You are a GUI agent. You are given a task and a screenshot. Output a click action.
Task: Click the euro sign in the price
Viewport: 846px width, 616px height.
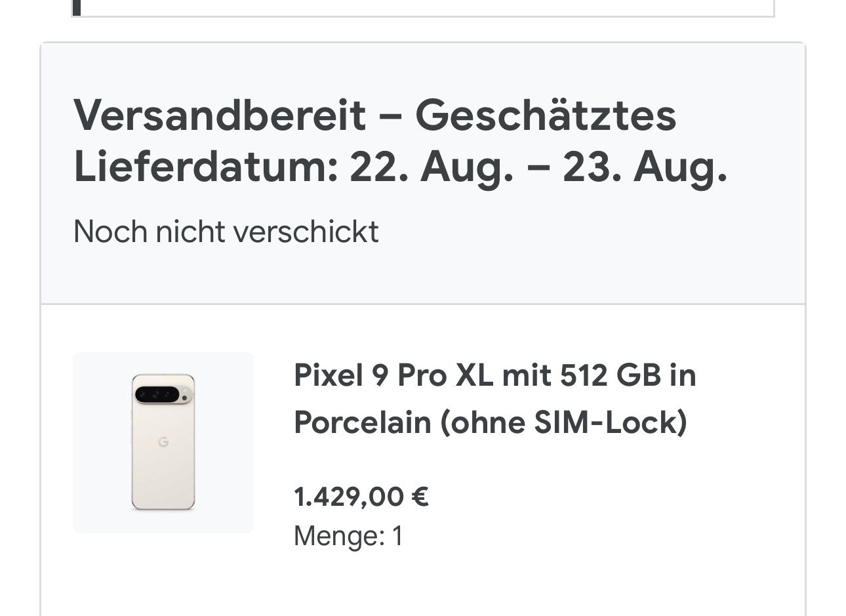click(x=420, y=497)
